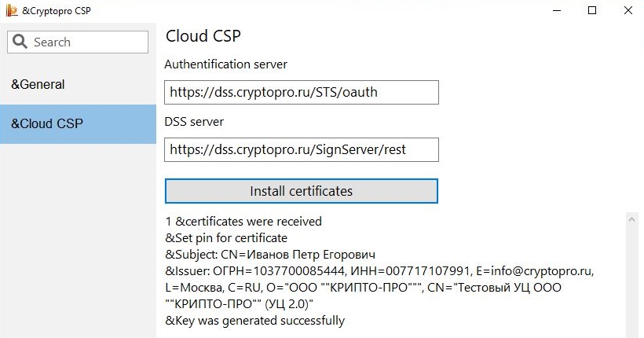Image resolution: width=644 pixels, height=338 pixels.
Task: Minimize the Cryptopro CSP window
Action: tap(557, 11)
